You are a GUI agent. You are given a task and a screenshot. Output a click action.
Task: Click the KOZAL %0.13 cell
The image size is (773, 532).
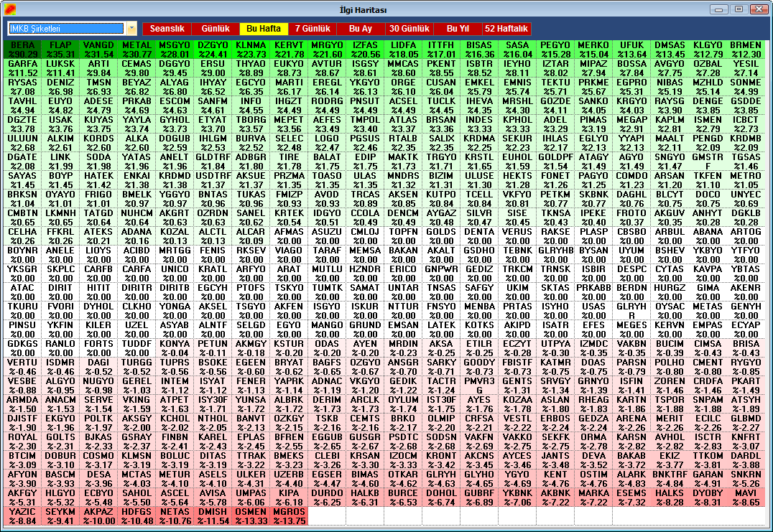pos(175,236)
